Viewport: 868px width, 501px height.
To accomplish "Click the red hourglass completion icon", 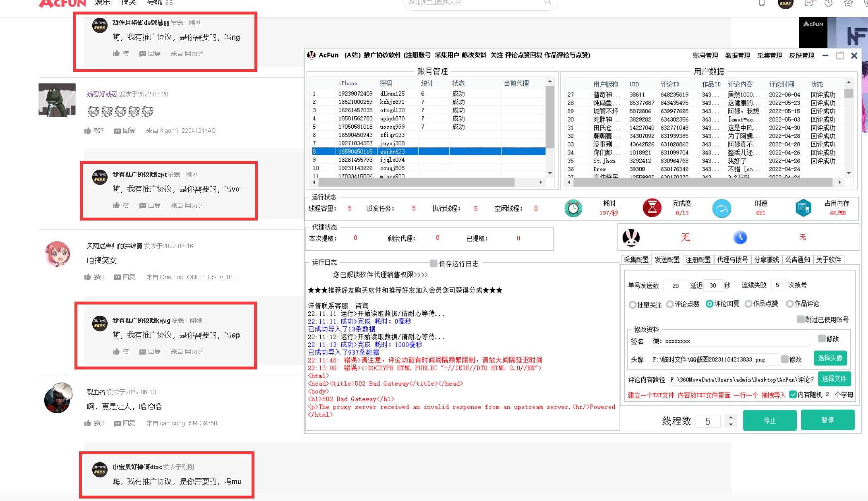I will (x=652, y=208).
